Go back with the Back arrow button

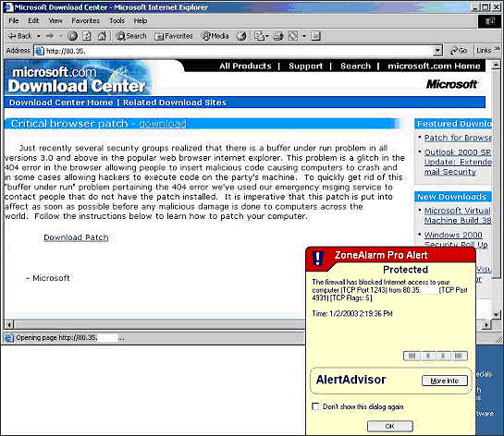pos(19,36)
